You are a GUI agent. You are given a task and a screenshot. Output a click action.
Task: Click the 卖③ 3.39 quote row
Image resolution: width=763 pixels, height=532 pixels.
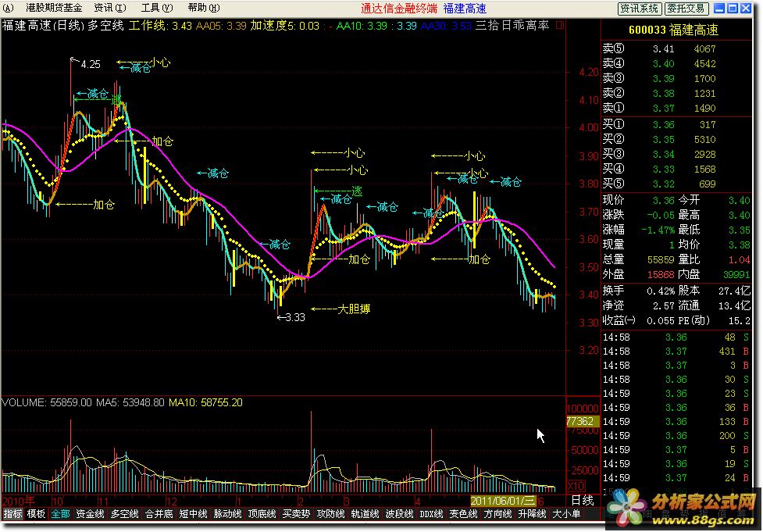click(x=677, y=78)
